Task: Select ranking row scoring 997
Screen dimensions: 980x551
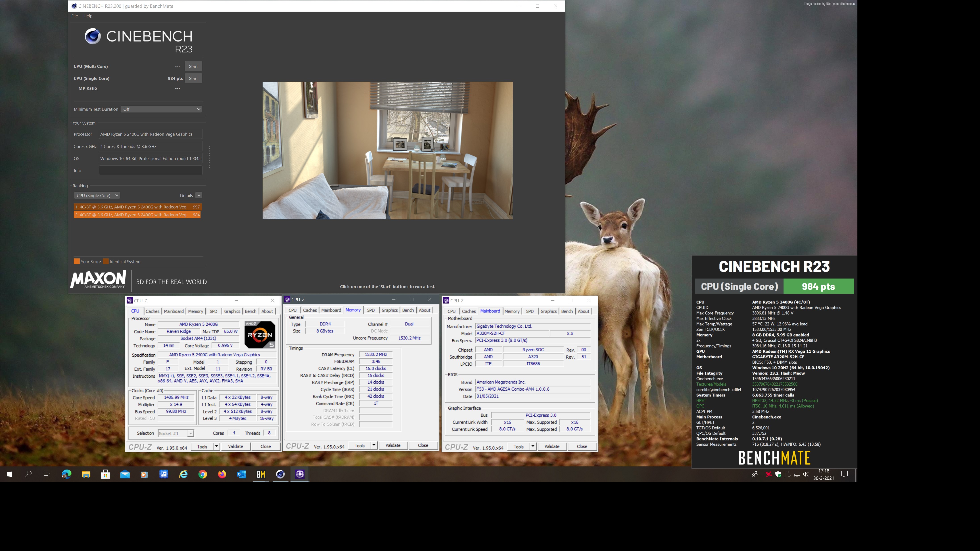Action: point(137,207)
